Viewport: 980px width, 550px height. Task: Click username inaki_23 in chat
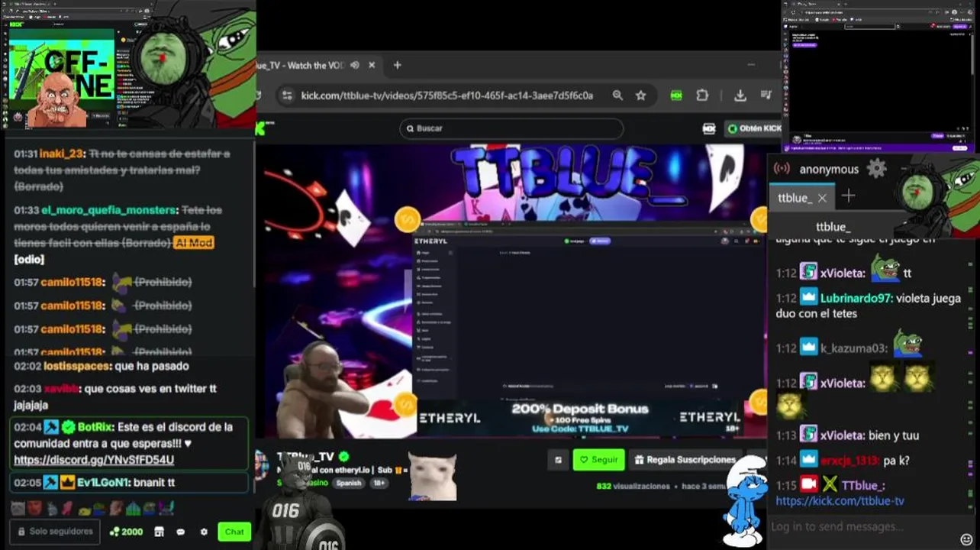(x=61, y=154)
